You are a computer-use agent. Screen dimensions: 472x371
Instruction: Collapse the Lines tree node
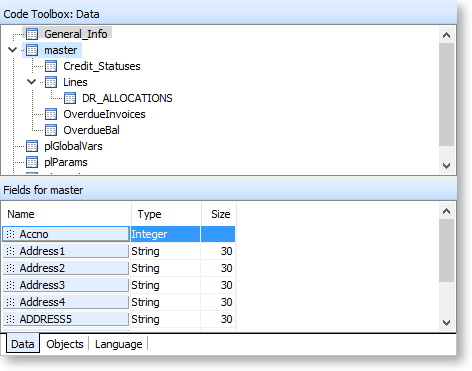32,82
